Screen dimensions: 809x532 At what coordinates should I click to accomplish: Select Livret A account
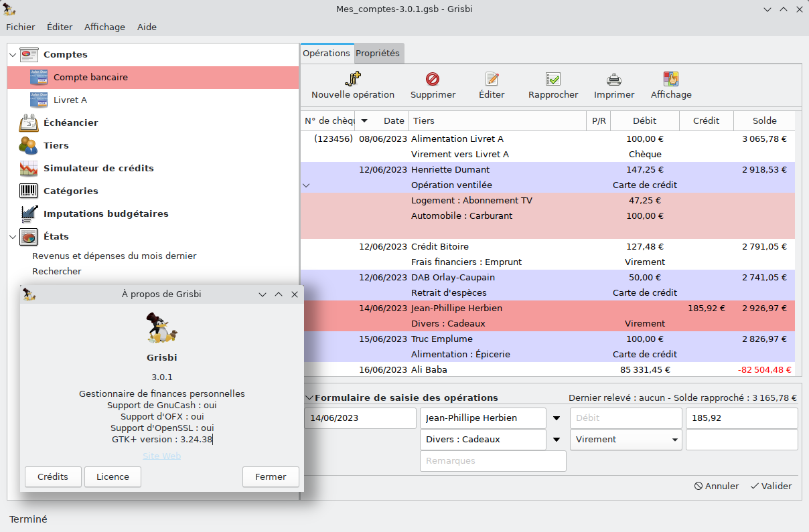point(153,100)
